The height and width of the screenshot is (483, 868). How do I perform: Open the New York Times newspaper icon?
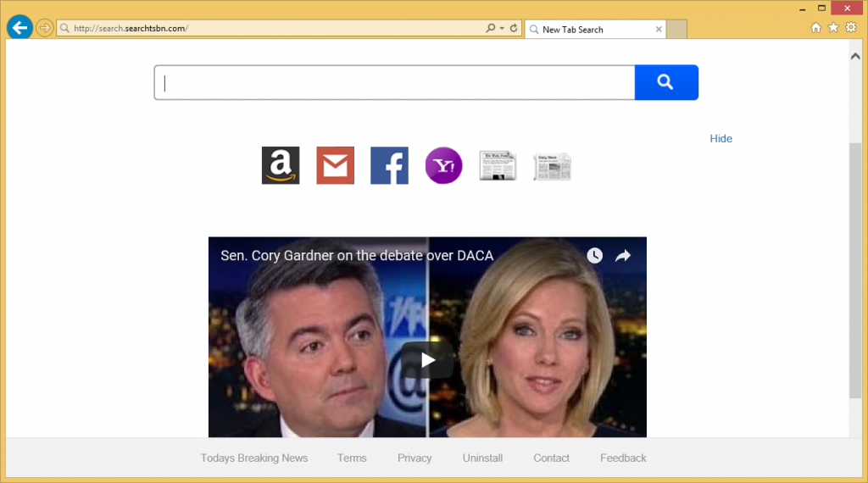click(498, 166)
